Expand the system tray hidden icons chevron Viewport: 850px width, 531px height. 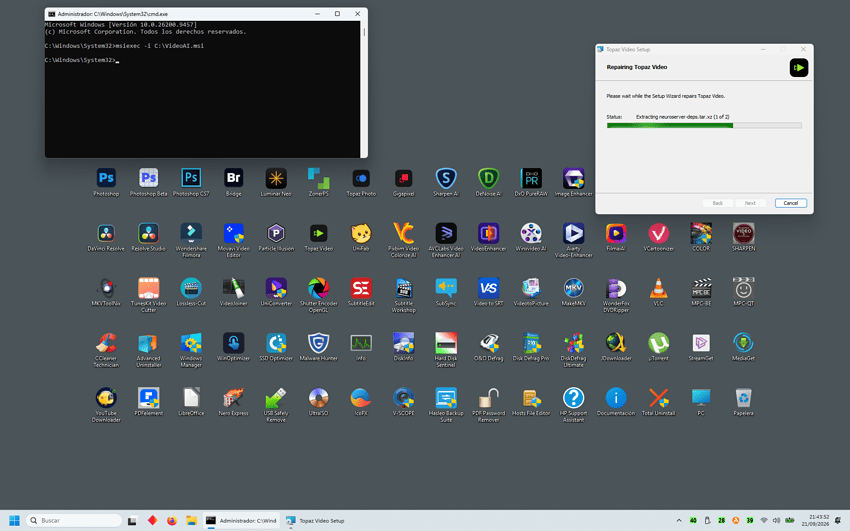pyautogui.click(x=679, y=521)
